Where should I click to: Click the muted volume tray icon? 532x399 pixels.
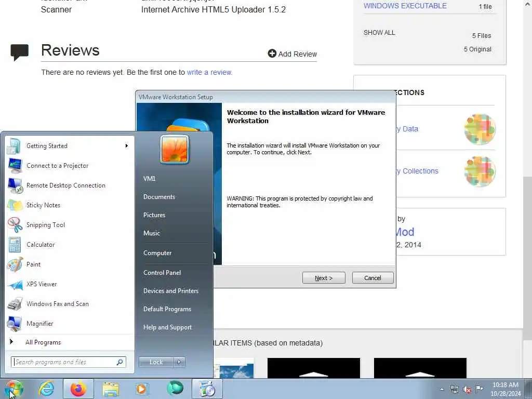pyautogui.click(x=467, y=390)
